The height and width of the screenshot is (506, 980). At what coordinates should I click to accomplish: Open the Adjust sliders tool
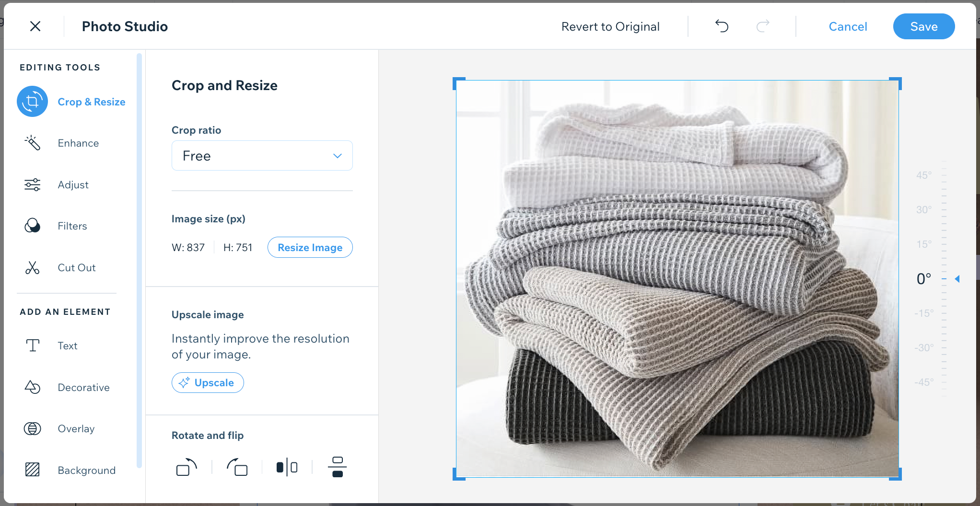[32, 184]
